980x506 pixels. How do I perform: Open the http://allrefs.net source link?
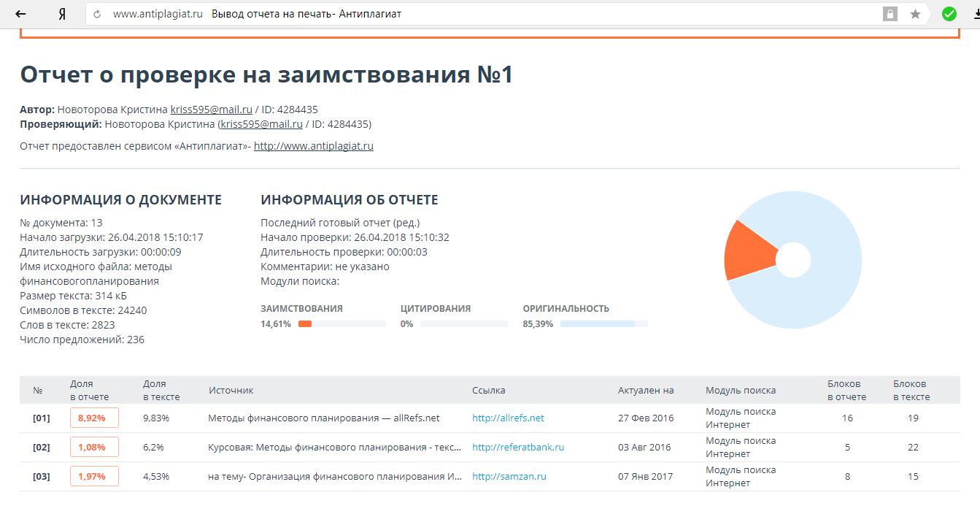[508, 418]
